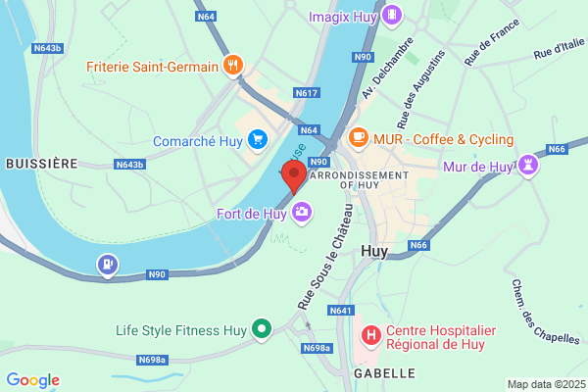Click the N66 road shield near Mur de Huy

point(557,149)
